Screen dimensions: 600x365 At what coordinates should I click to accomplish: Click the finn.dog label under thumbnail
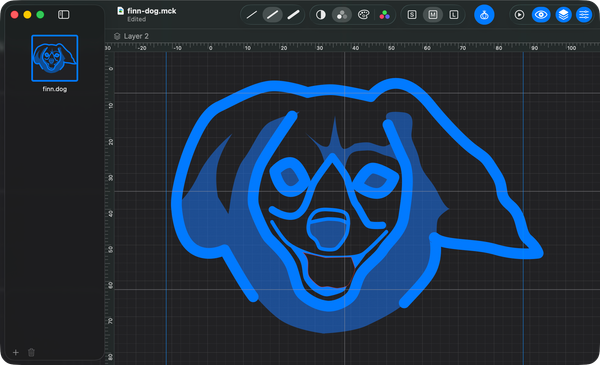click(55, 89)
